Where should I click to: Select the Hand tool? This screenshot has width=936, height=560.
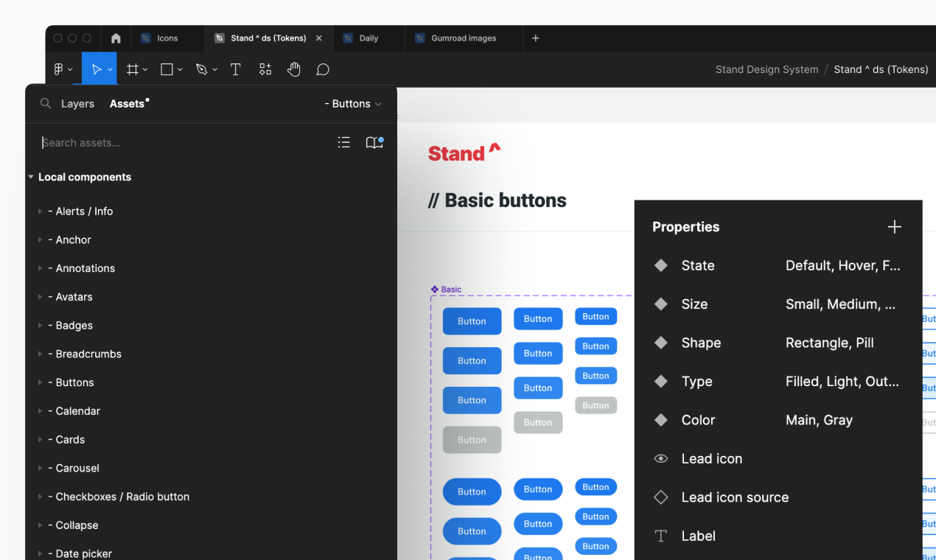(x=294, y=69)
